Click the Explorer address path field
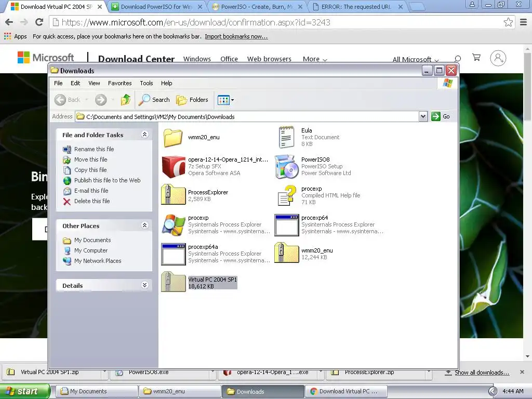This screenshot has height=399, width=532. 247,117
